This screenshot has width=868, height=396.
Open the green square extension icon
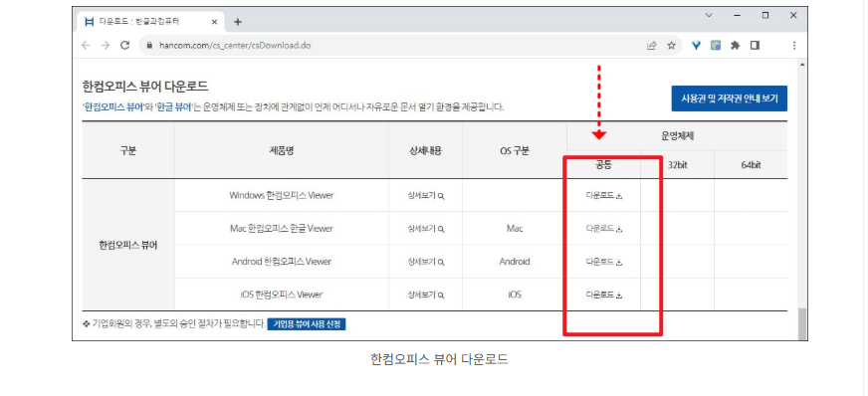pos(716,46)
